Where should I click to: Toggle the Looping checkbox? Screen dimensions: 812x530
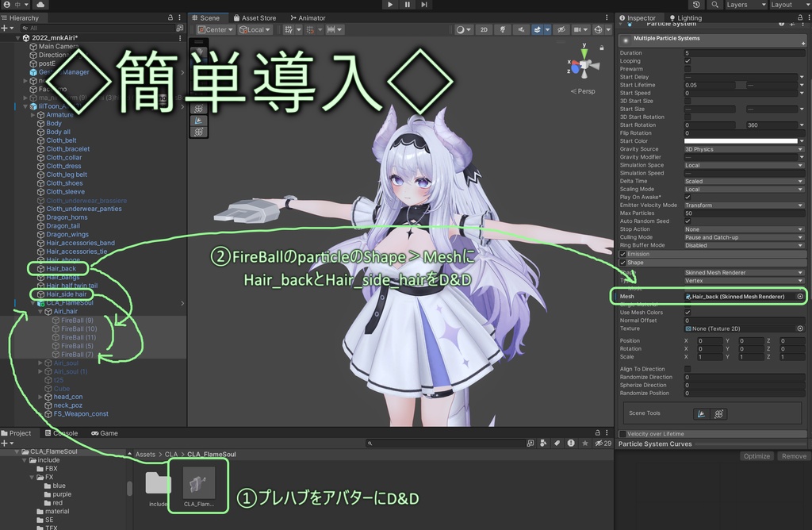689,61
